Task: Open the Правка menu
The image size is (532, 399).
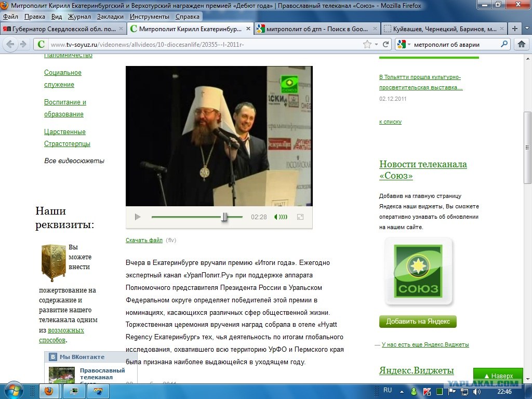Action: (35, 17)
